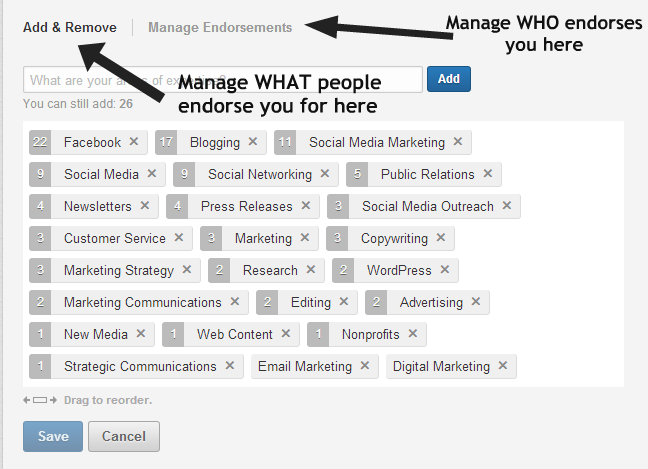Delete the Social Media Marketing skill

(x=457, y=141)
